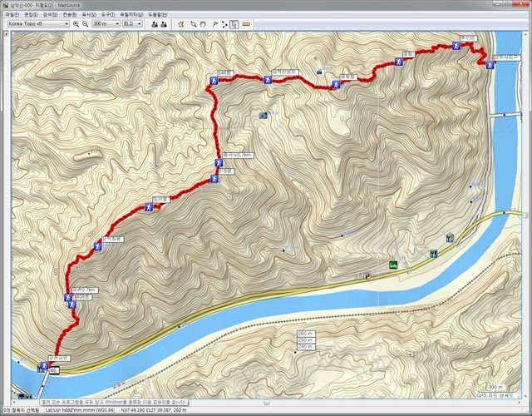This screenshot has width=532, height=416.
Task: Click the zoom in magnifier icon
Action: [76, 24]
